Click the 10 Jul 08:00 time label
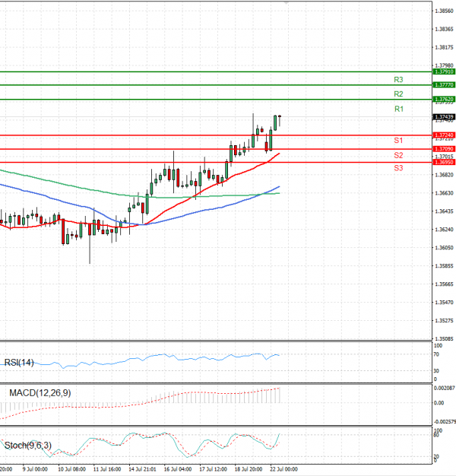 tap(71, 469)
